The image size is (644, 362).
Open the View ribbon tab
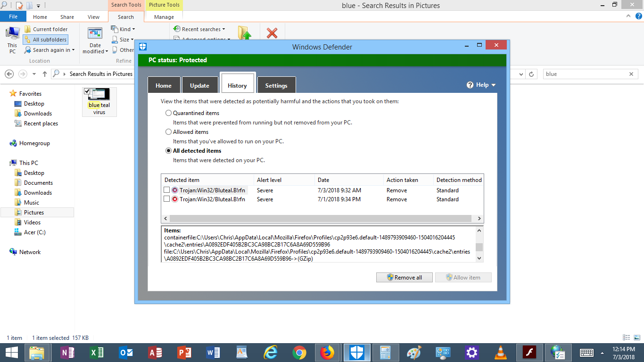pyautogui.click(x=94, y=17)
